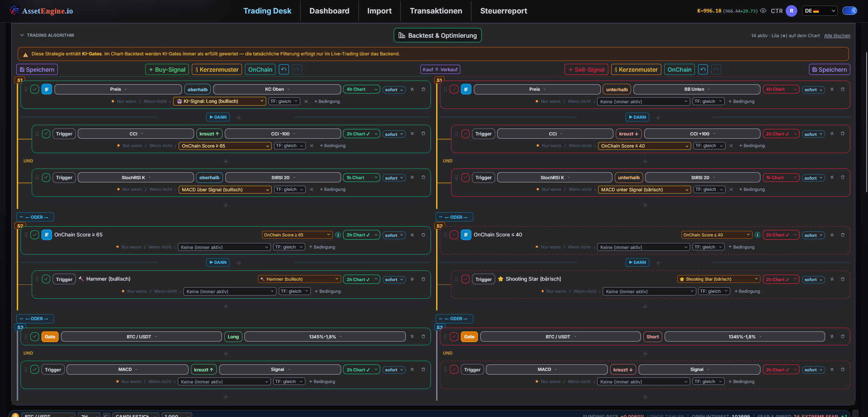
Task: Remove MACD unter Signal (bärisch) condition X
Action: click(731, 189)
